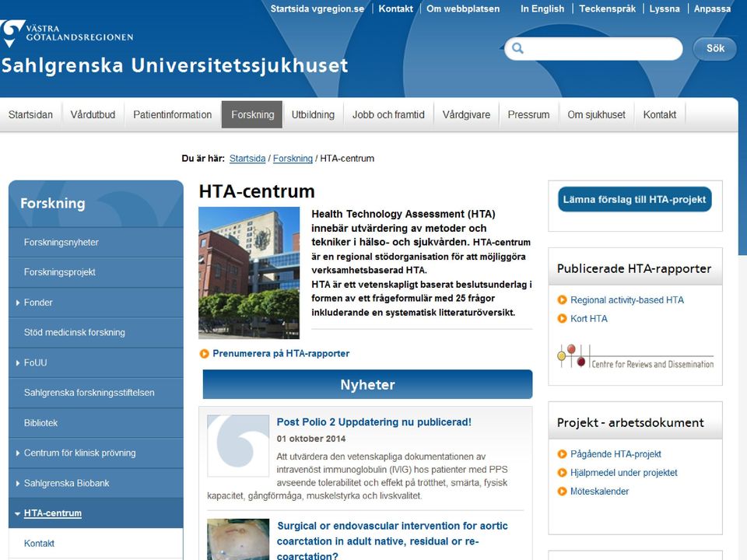
Task: Open the Startsidan main menu tab
Action: pos(30,115)
